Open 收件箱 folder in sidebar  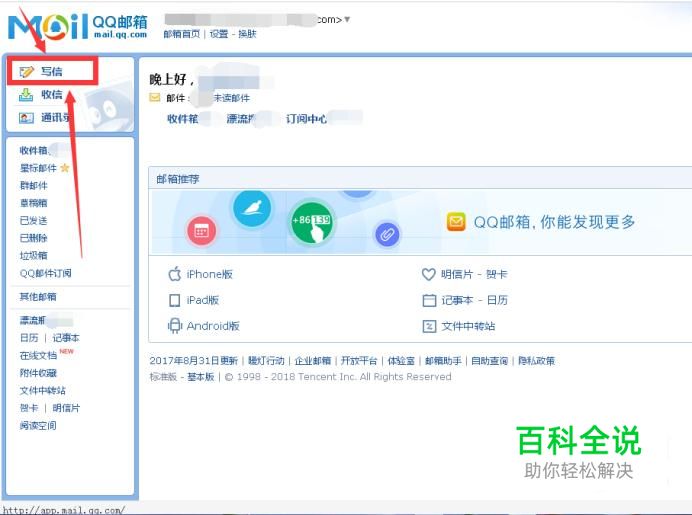pos(34,150)
